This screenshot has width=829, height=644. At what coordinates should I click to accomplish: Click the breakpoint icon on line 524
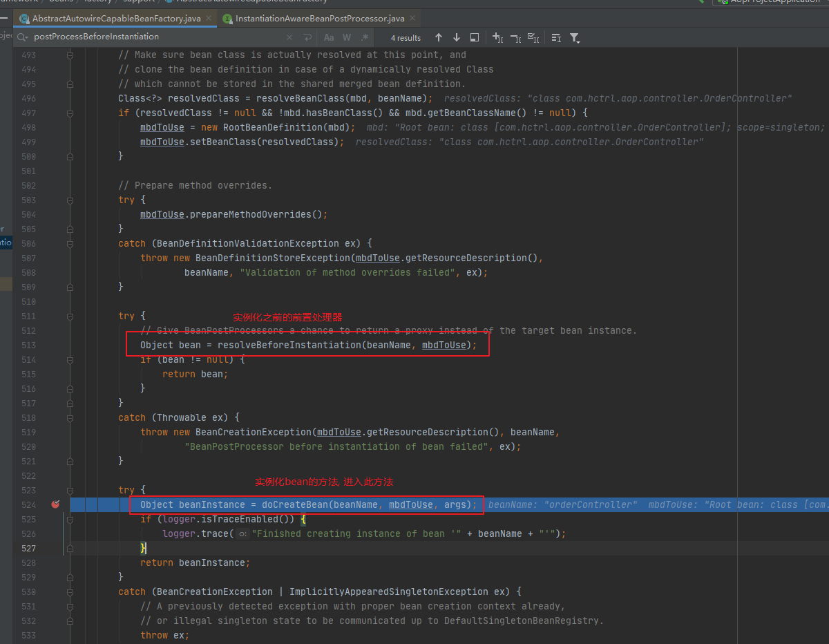click(x=56, y=504)
